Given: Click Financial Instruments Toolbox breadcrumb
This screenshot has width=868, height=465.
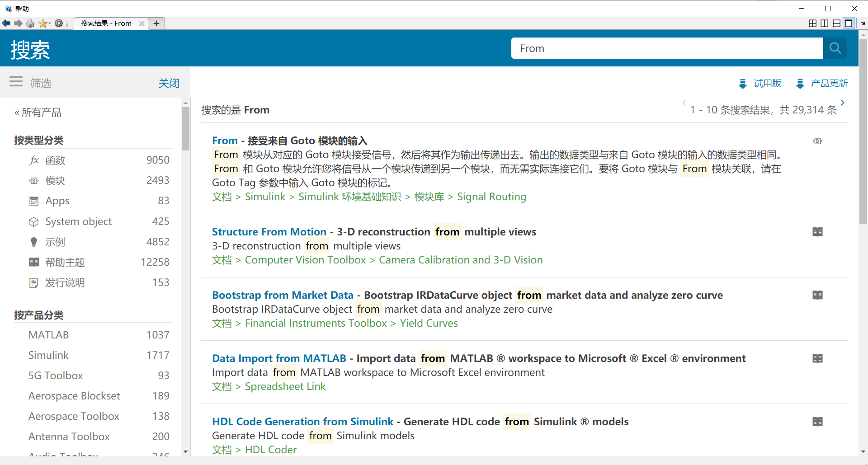Looking at the screenshot, I should pos(316,323).
